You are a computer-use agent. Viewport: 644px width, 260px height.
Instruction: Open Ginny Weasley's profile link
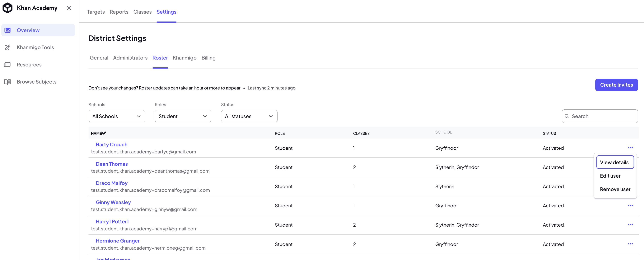click(x=113, y=202)
